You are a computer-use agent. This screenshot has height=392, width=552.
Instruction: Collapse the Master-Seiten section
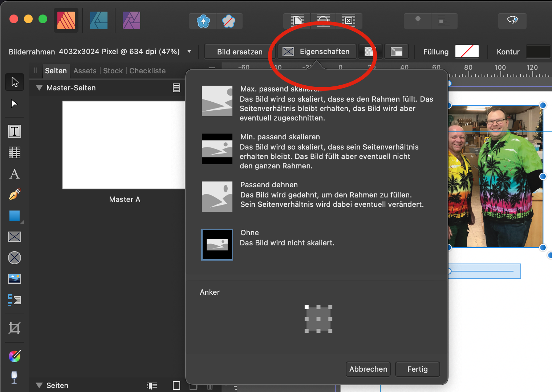point(39,88)
